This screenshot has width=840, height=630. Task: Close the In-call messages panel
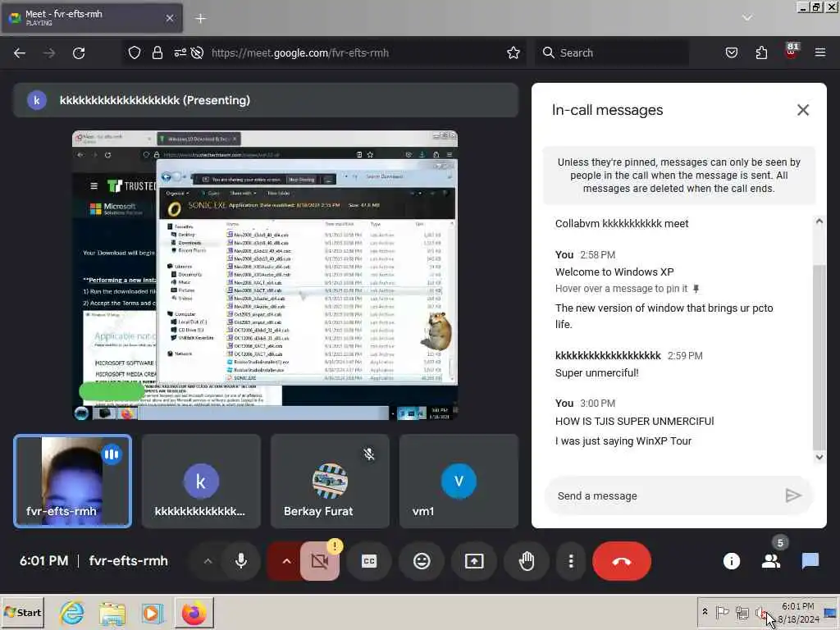pyautogui.click(x=802, y=110)
